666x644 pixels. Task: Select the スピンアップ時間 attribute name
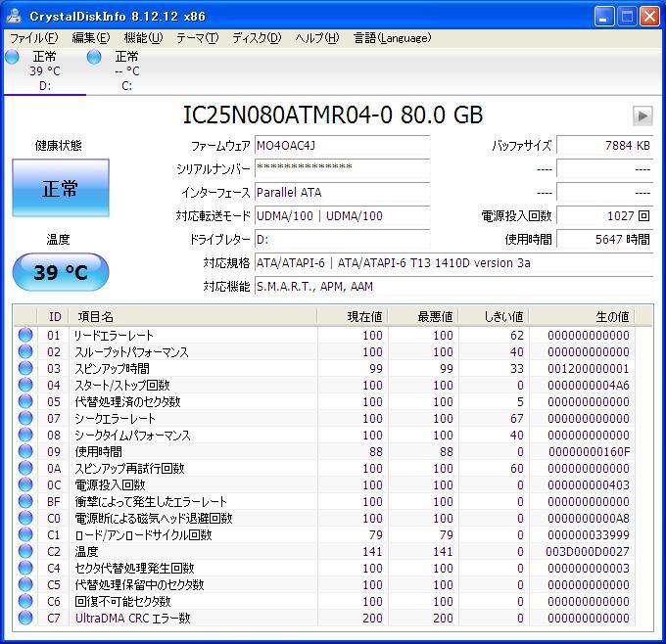[112, 368]
